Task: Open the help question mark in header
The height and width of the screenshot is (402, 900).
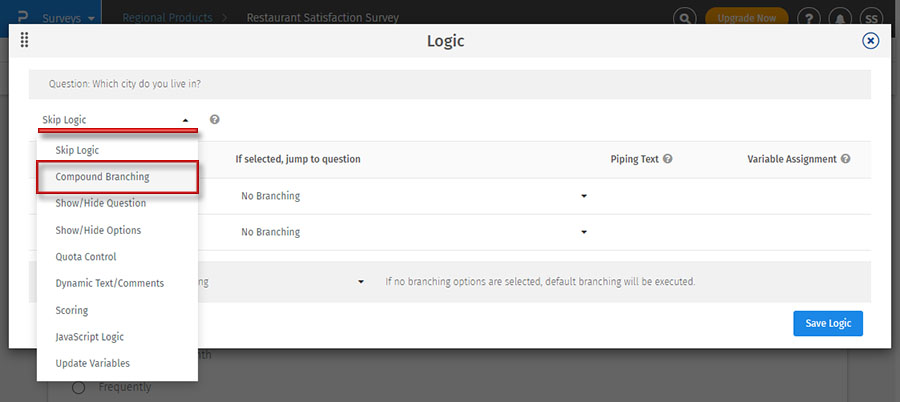Action: coord(808,18)
